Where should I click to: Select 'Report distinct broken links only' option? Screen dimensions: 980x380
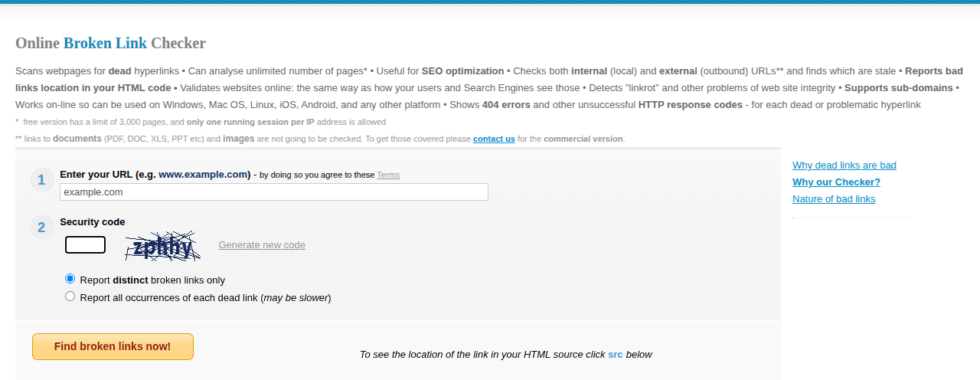coord(70,279)
